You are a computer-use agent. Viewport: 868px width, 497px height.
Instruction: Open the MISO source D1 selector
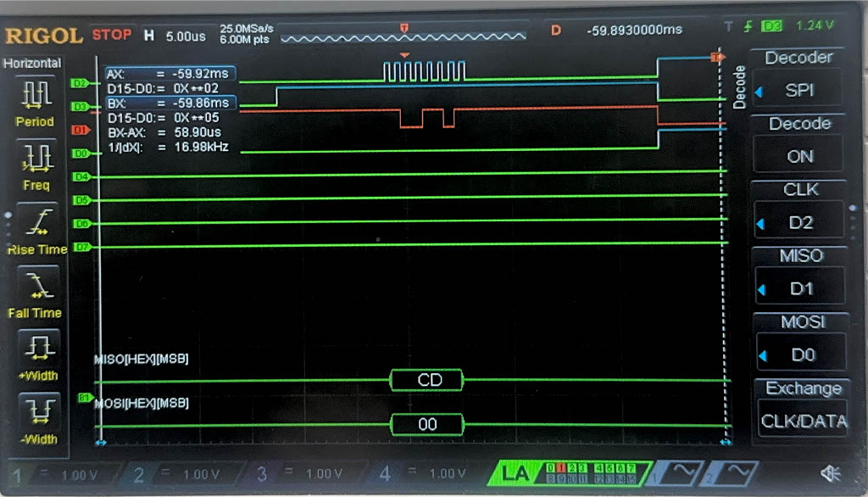(800, 288)
